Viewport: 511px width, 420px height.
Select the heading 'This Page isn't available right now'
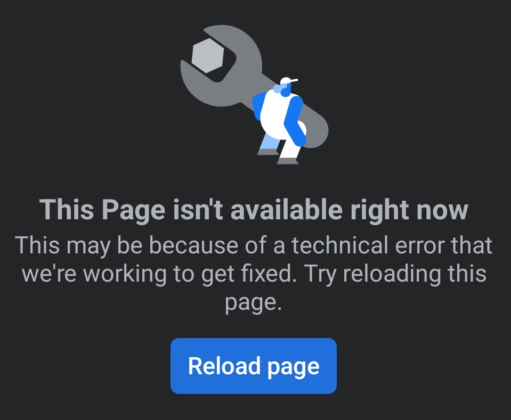click(x=254, y=210)
